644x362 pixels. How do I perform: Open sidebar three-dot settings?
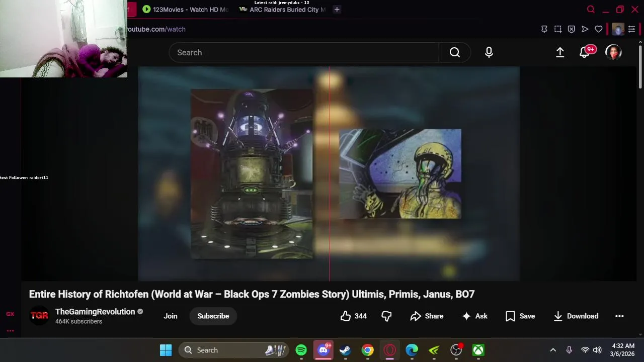pyautogui.click(x=10, y=330)
